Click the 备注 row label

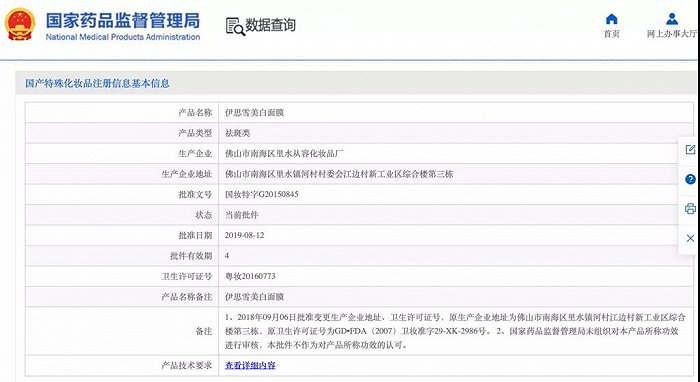[x=204, y=332]
